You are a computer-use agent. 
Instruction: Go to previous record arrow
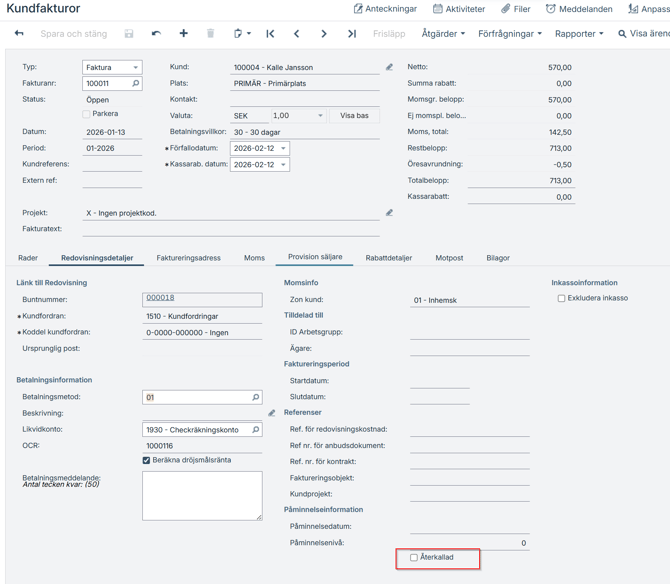[297, 33]
